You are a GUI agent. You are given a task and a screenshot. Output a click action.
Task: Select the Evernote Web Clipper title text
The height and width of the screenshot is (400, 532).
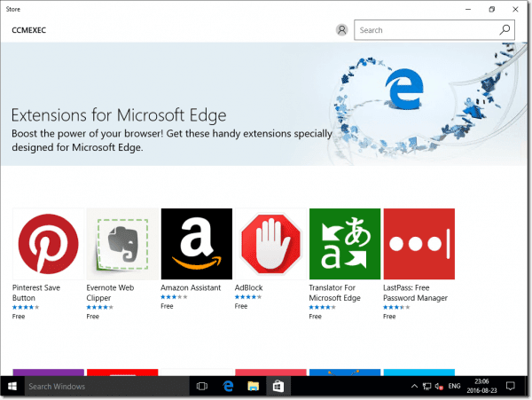pos(110,293)
